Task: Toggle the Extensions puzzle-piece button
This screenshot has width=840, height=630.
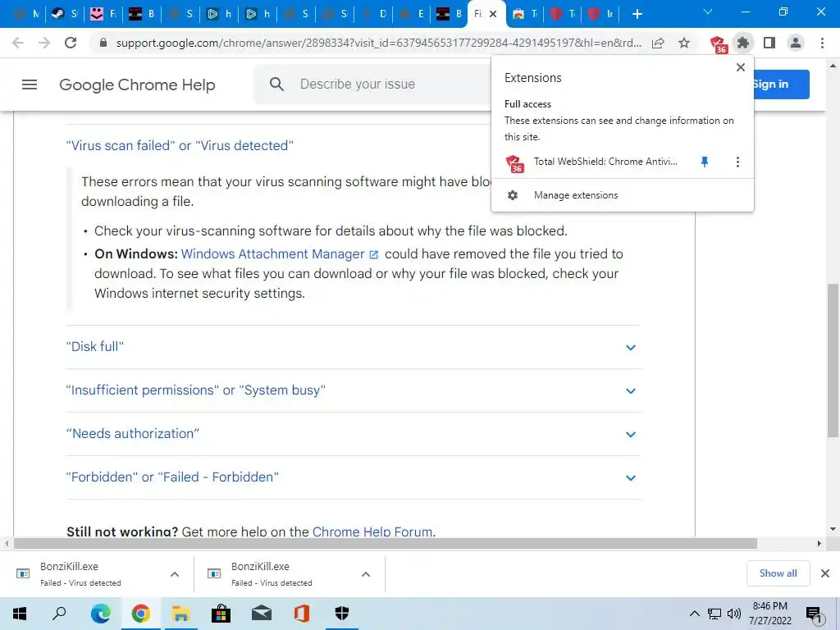Action: pyautogui.click(x=743, y=43)
